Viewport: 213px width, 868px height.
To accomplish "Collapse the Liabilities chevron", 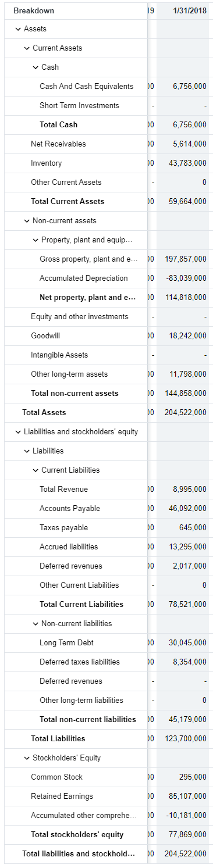I will pos(27,451).
